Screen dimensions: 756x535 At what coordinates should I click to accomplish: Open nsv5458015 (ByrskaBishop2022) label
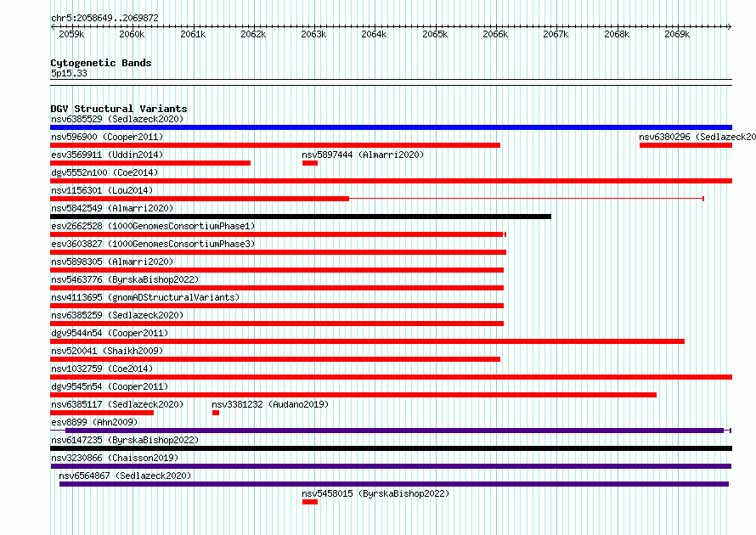[x=375, y=493]
